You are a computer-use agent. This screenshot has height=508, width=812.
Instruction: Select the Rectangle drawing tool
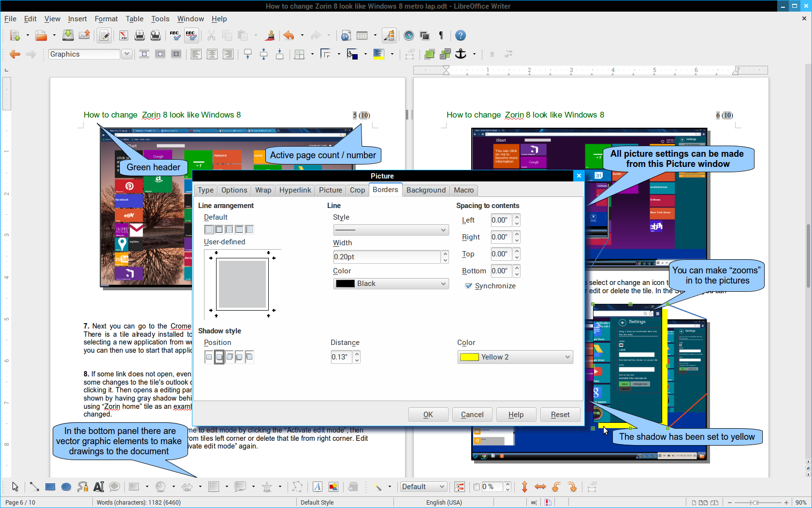[50, 487]
